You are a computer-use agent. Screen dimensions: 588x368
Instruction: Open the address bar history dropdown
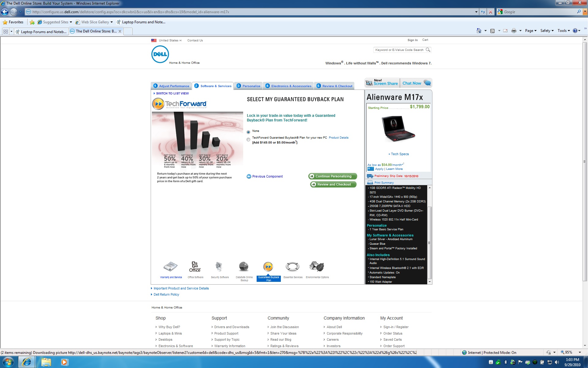click(x=476, y=12)
